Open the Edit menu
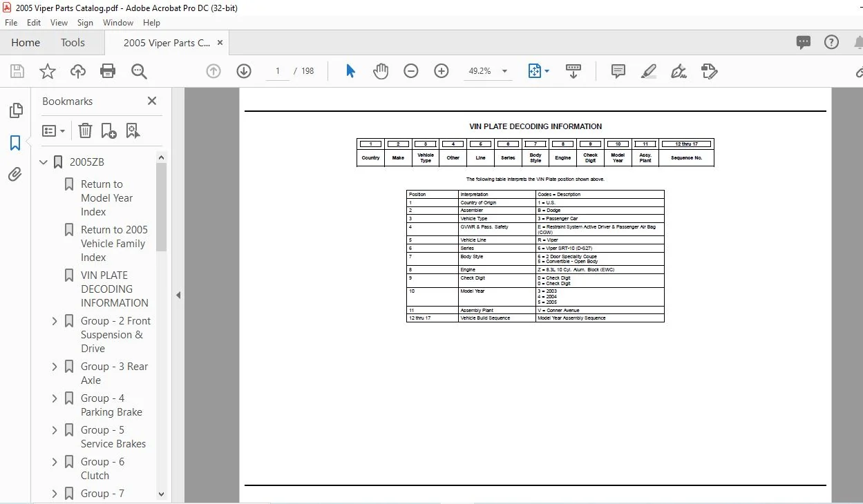Viewport: 863px width, 504px height. tap(34, 23)
